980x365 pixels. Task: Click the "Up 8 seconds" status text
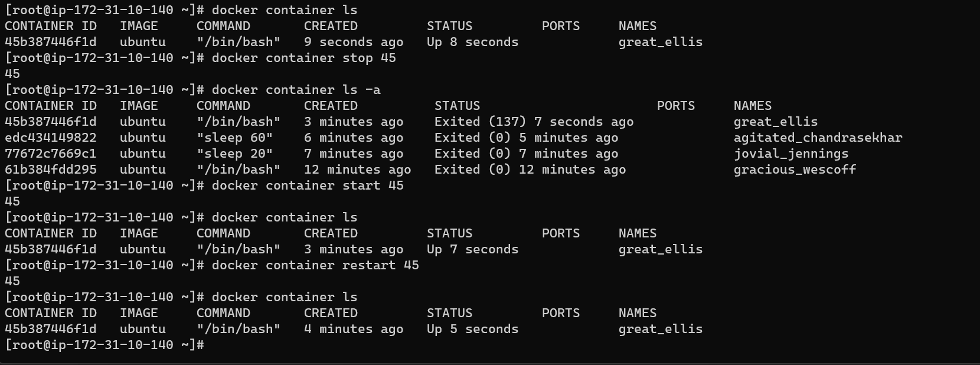[473, 42]
